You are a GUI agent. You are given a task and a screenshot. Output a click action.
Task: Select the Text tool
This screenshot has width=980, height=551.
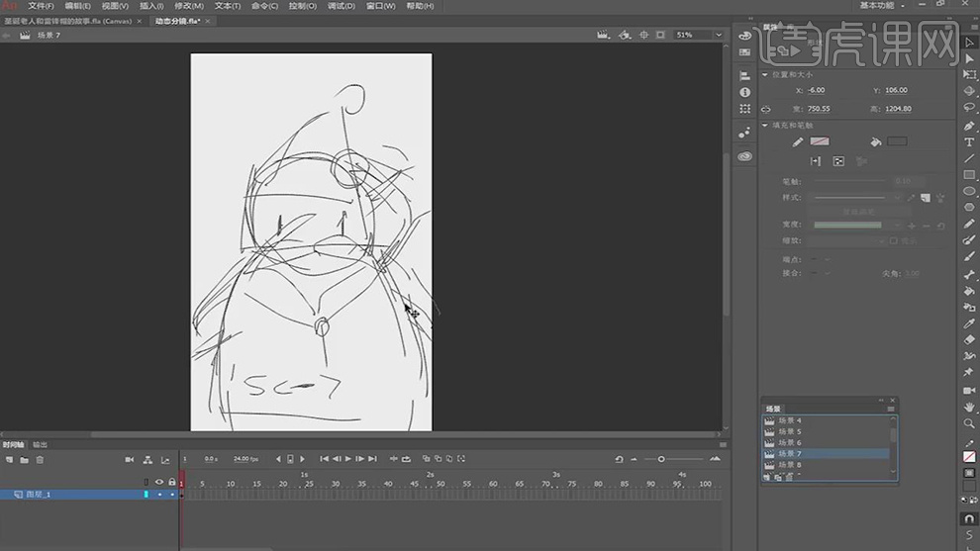[969, 141]
